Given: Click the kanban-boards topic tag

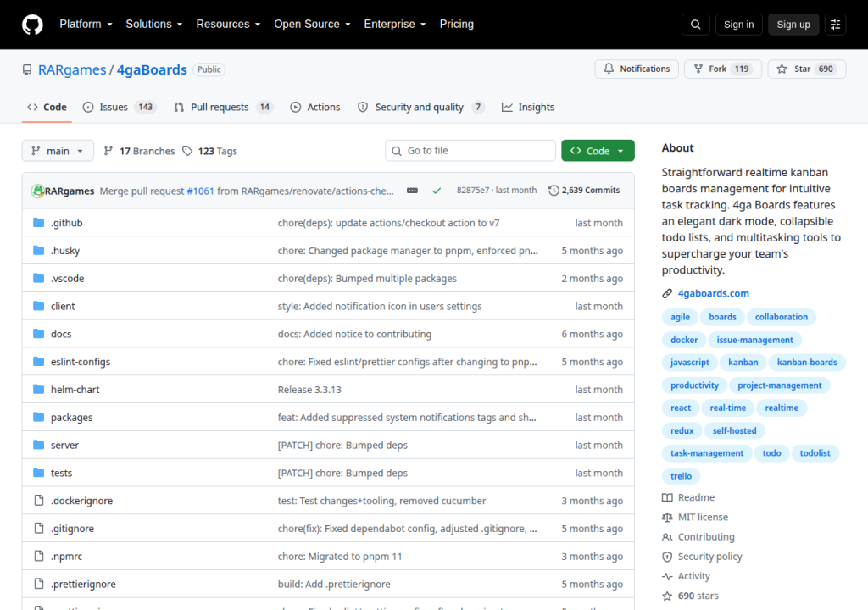Looking at the screenshot, I should click(807, 363).
